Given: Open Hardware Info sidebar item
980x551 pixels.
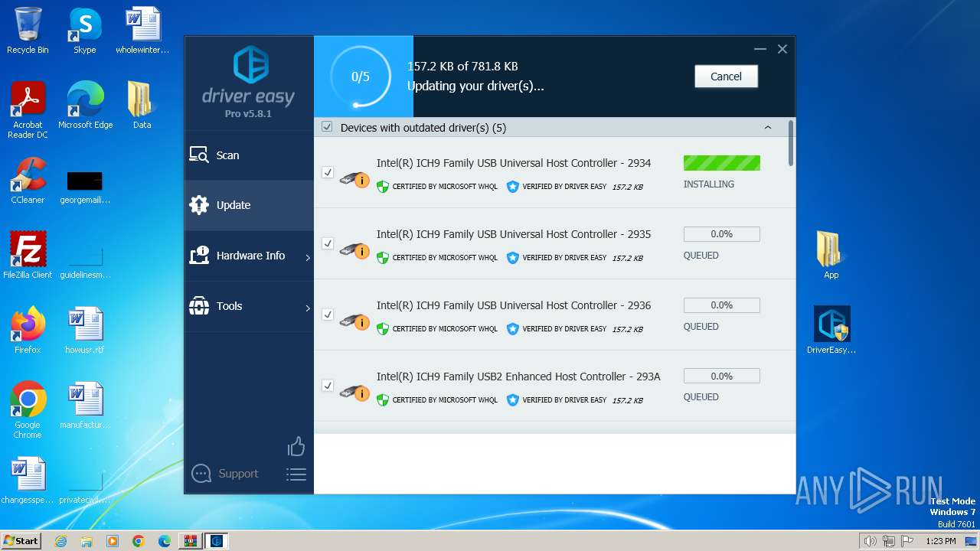Looking at the screenshot, I should coord(249,256).
